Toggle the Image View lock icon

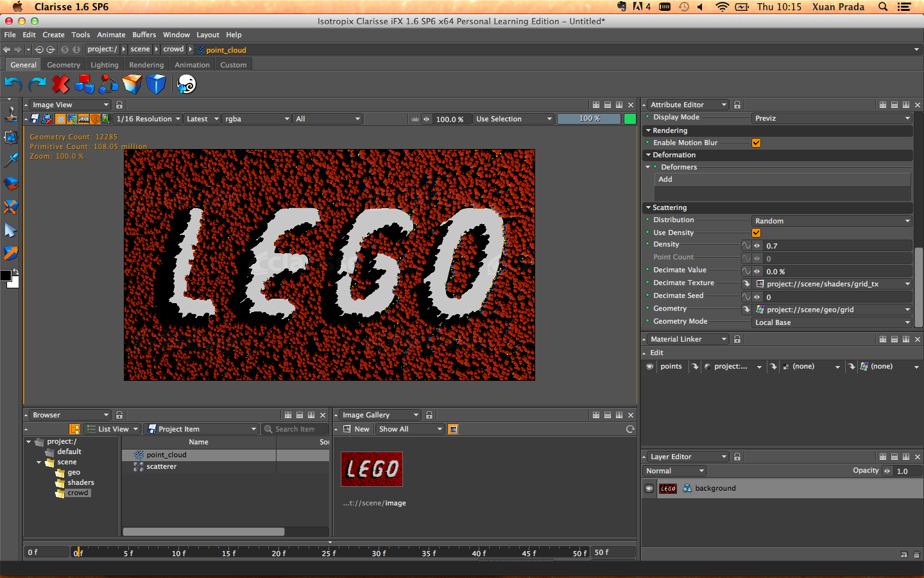119,105
